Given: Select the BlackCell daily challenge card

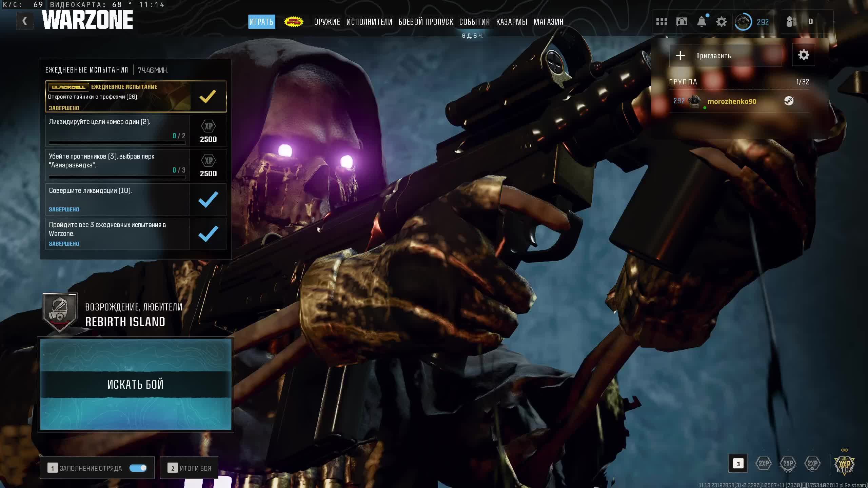Looking at the screenshot, I should [136, 97].
